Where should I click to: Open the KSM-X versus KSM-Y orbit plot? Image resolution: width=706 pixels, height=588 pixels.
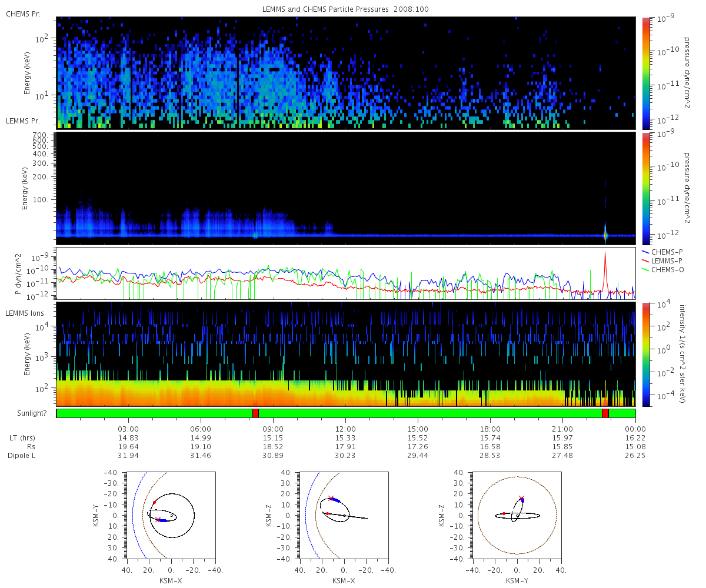coord(171,514)
